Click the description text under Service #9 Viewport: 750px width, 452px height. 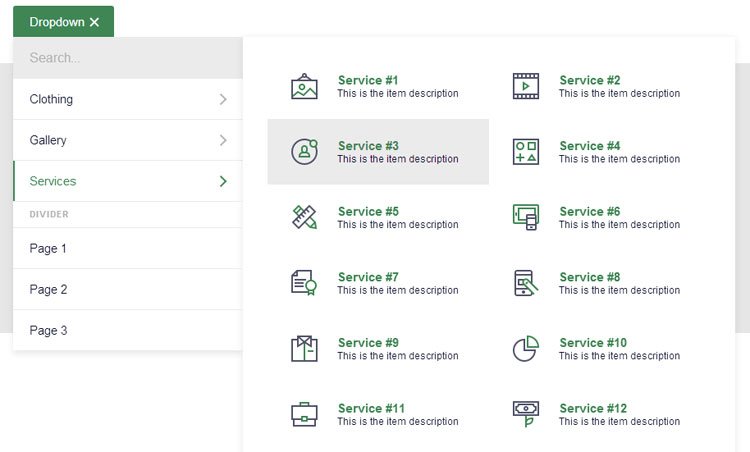(398, 355)
